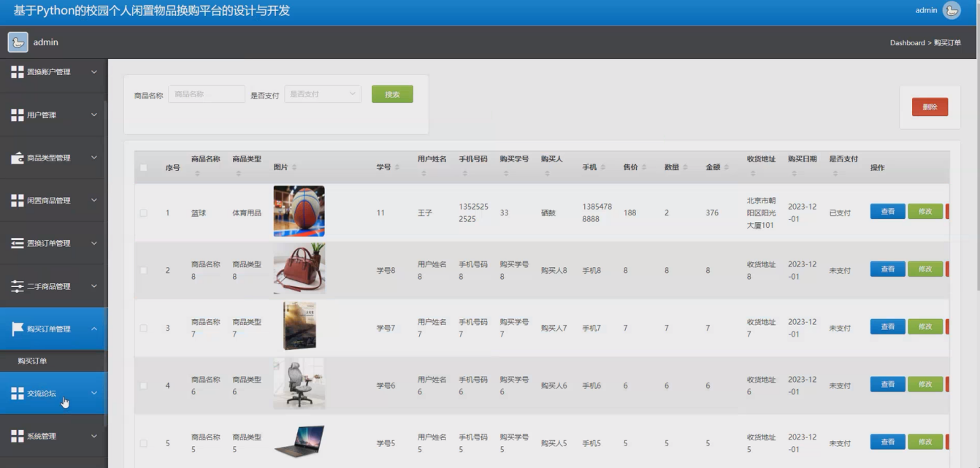980x468 pixels.
Task: Open the 系统管理 menu label
Action: (42, 436)
